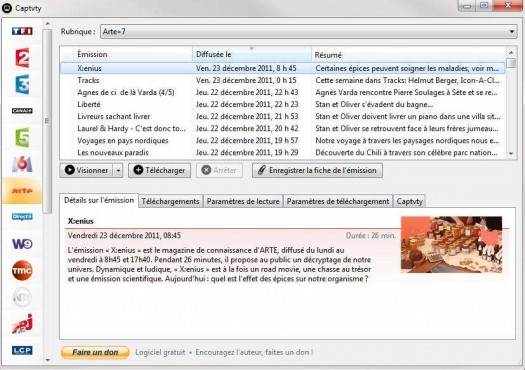Select the France 3 channel logo

click(22, 84)
